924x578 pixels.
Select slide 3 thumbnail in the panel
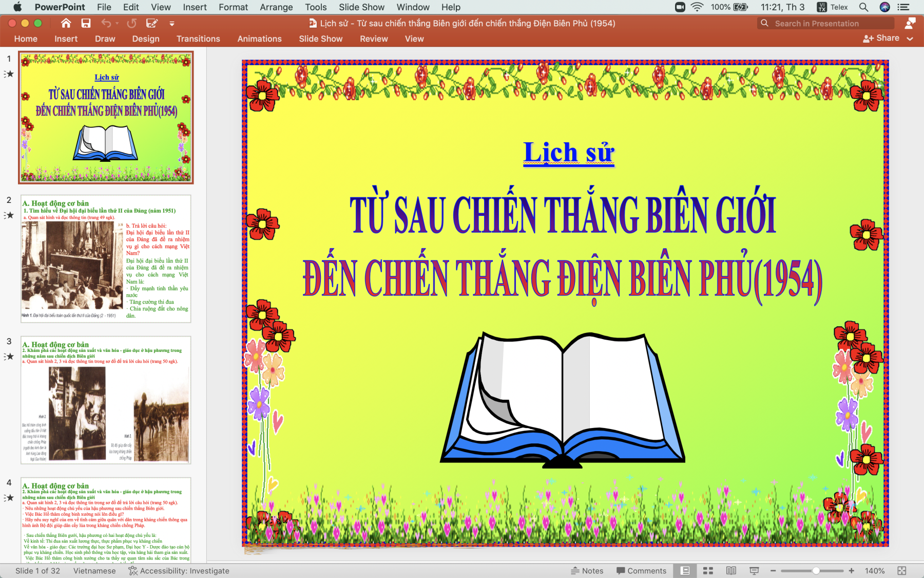pos(106,400)
